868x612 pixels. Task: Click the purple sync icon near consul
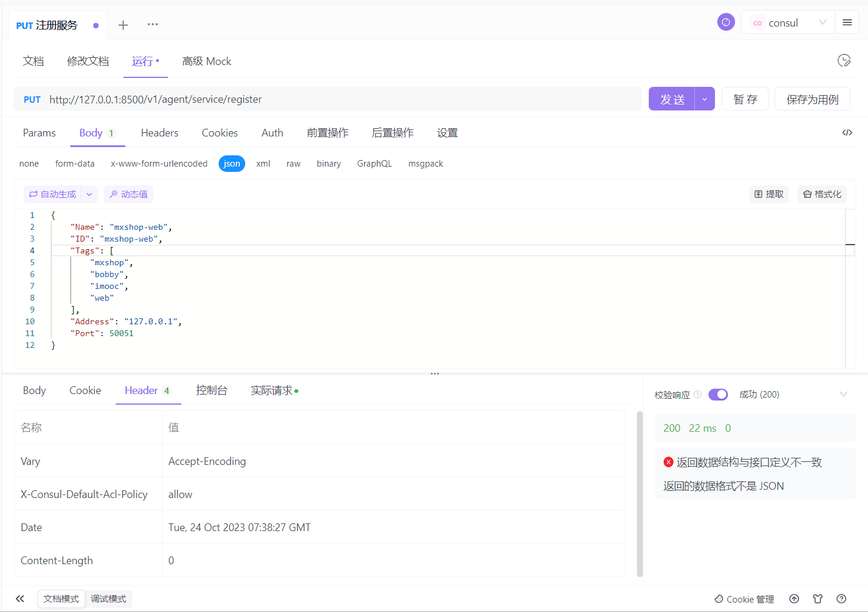point(726,22)
